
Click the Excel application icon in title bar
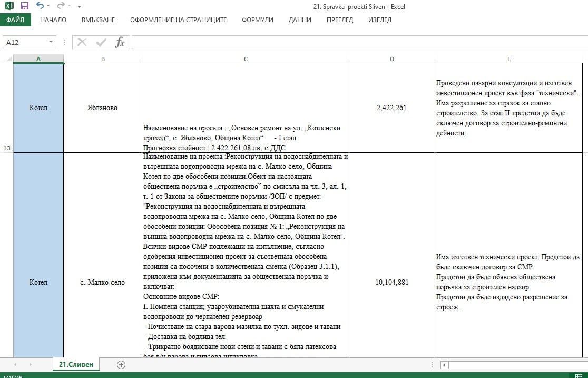pos(8,6)
